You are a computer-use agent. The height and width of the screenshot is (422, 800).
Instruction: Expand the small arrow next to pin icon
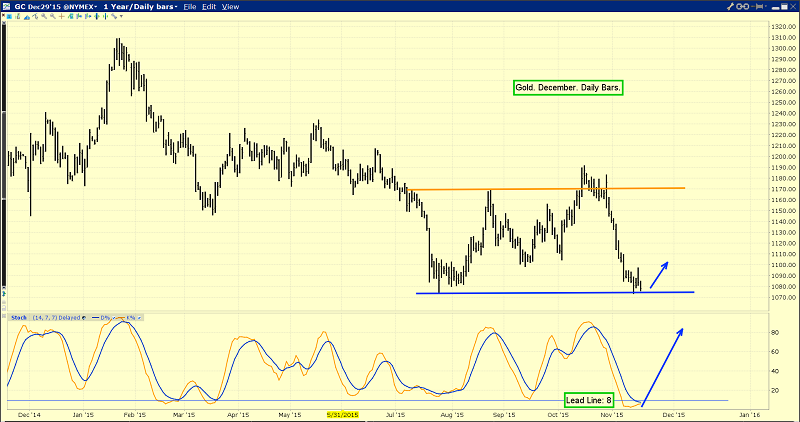click(768, 6)
